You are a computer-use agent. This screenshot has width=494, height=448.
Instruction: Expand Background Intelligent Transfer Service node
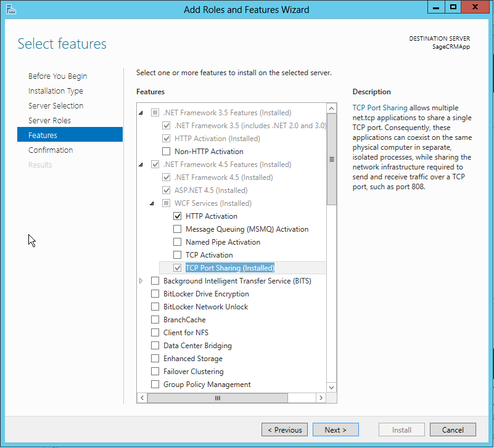(x=141, y=281)
